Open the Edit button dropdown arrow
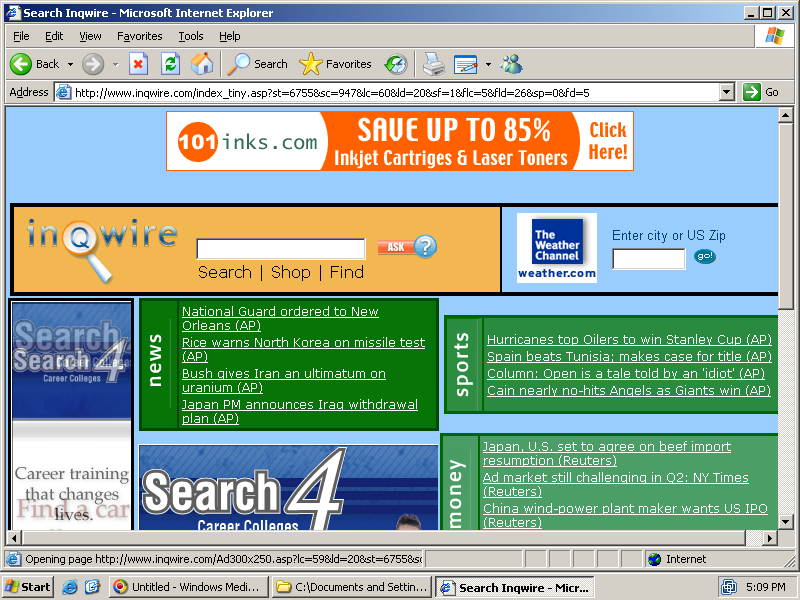The width and height of the screenshot is (800, 600). coord(488,64)
